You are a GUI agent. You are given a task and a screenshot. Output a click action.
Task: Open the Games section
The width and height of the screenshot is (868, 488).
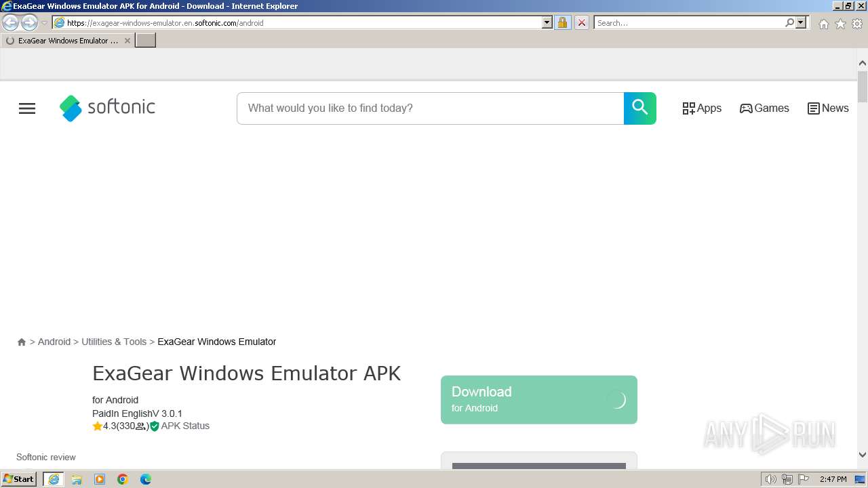764,108
